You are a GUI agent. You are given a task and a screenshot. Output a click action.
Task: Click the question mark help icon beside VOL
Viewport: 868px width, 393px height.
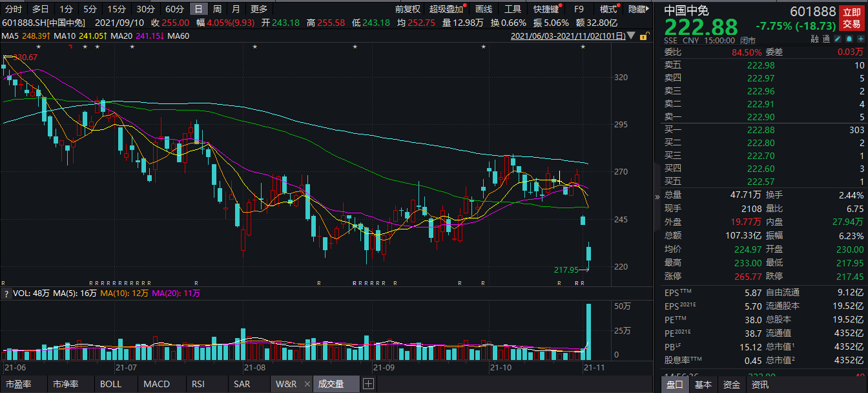pyautogui.click(x=6, y=312)
